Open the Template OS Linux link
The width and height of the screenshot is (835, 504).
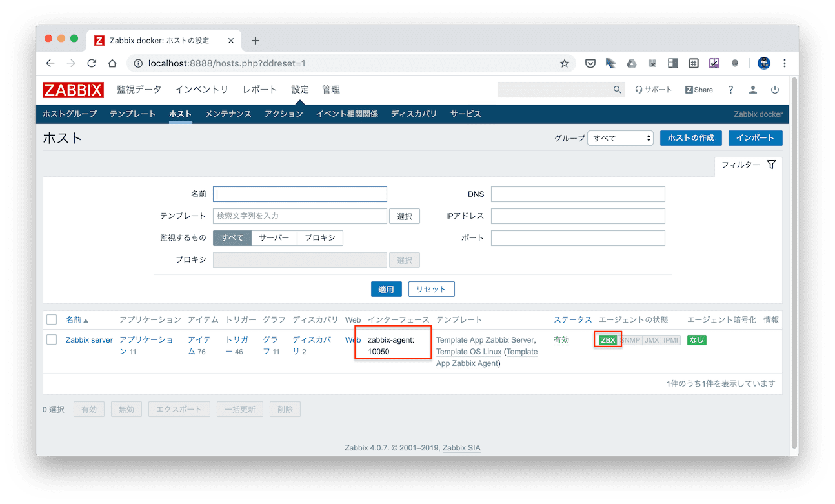click(x=468, y=352)
